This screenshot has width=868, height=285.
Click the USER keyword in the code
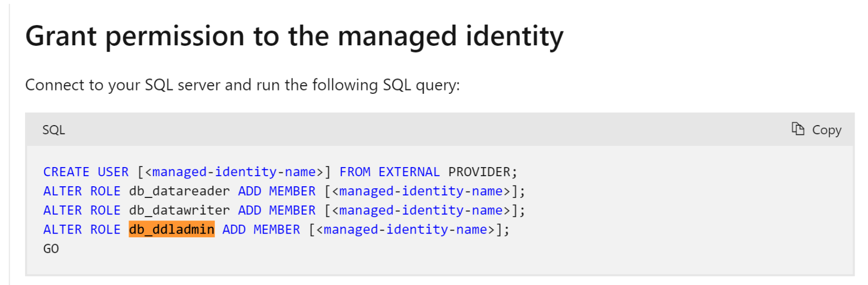click(113, 172)
